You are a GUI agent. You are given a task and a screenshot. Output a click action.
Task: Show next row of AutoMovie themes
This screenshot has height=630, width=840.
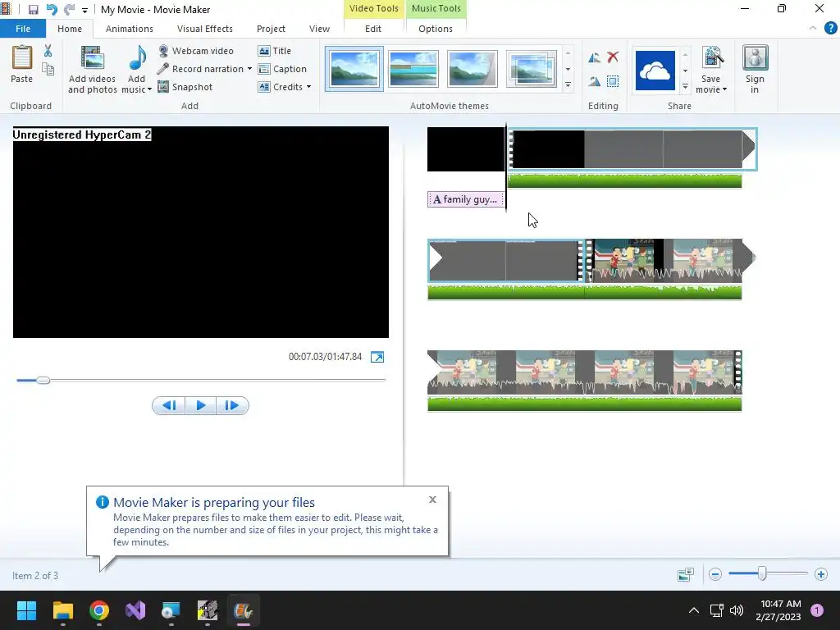pos(568,69)
